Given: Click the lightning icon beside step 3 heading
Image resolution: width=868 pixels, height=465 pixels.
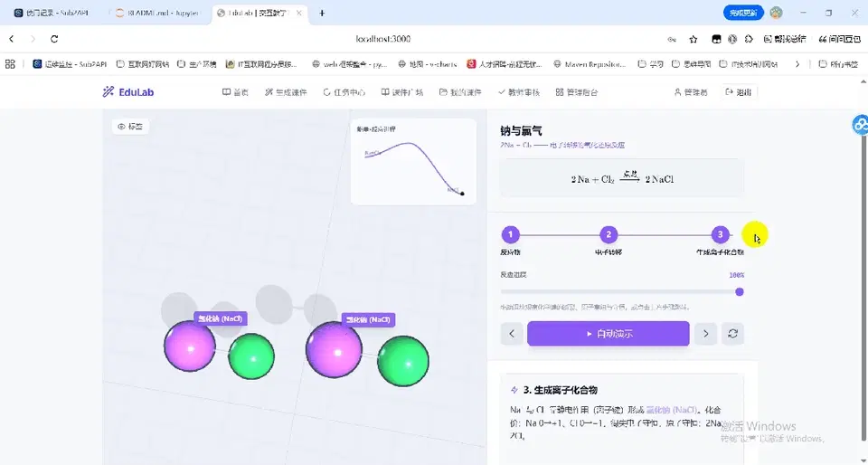Looking at the screenshot, I should point(514,390).
